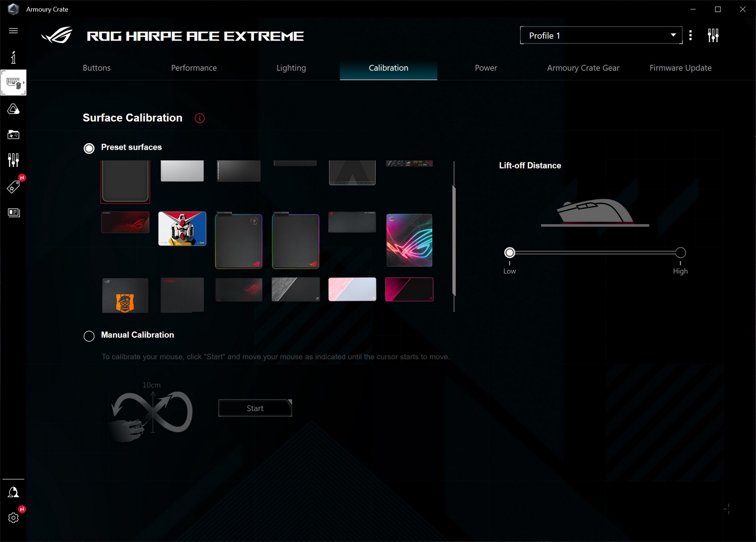Open the News page icon in sidebar

tap(13, 212)
